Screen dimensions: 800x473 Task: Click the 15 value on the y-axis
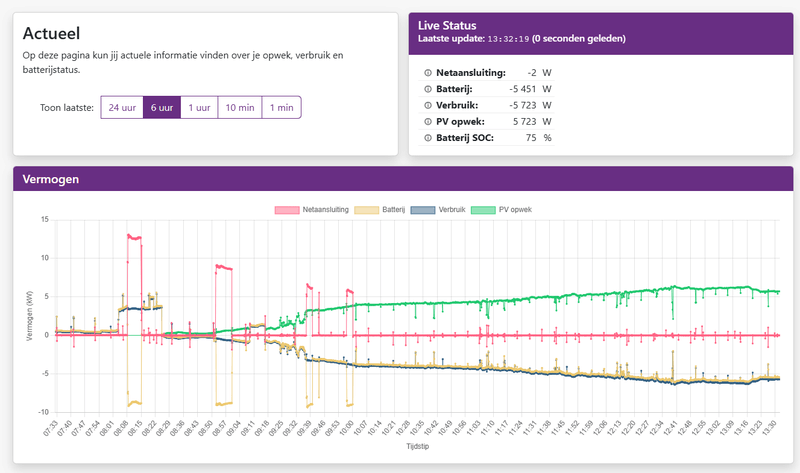tap(45, 219)
